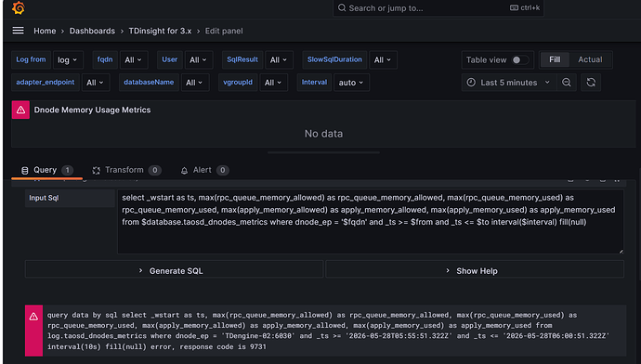
Task: Click inside the Input Sql text area
Action: [x=371, y=221]
